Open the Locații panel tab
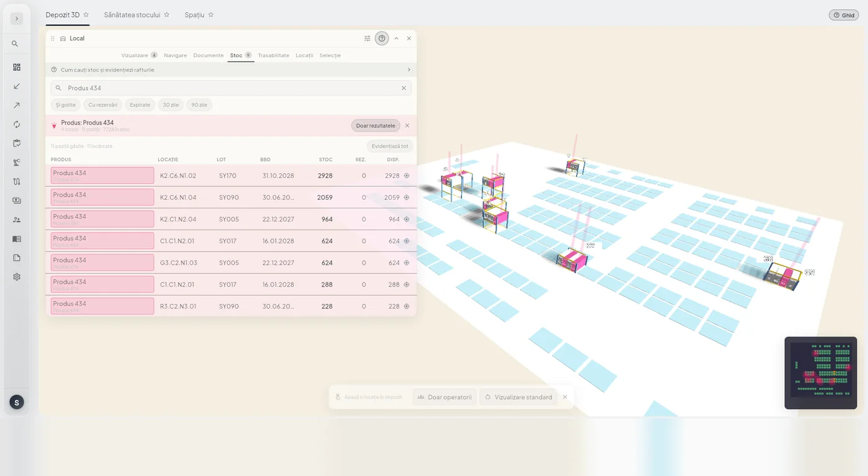 click(x=304, y=55)
